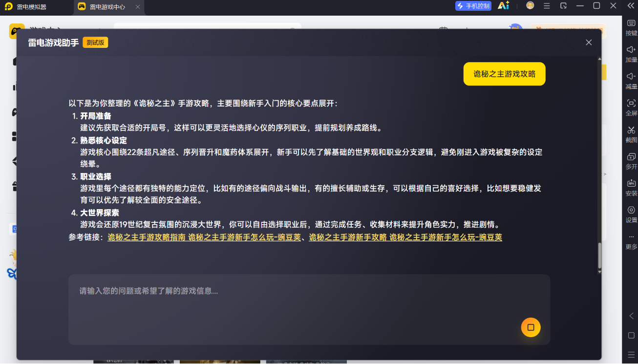Click the Android recent apps lines icon
Viewport: 638px width, 364px height.
[631, 354]
